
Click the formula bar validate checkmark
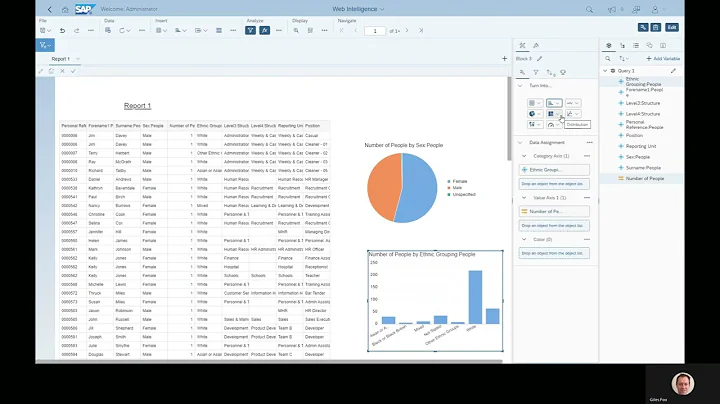(x=73, y=71)
